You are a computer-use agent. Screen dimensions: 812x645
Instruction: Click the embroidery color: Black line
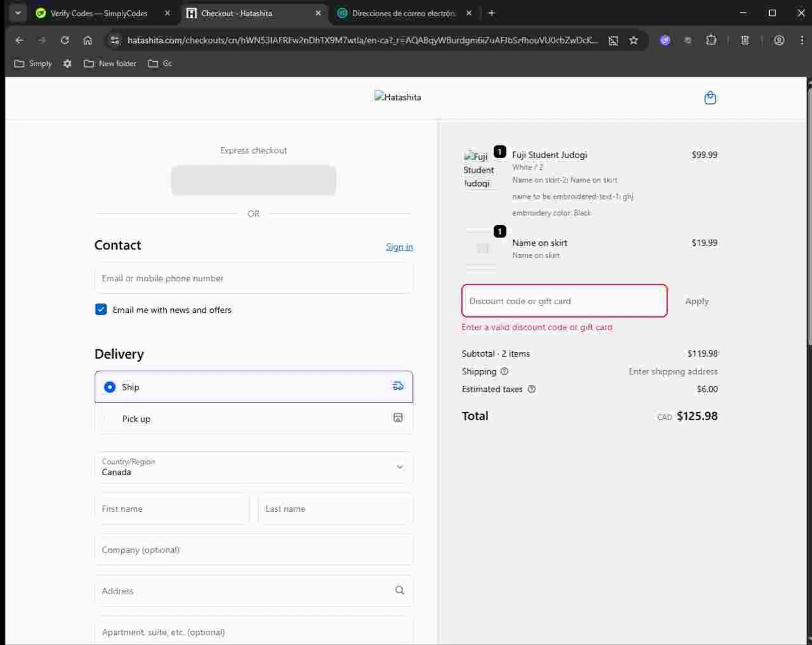(x=552, y=213)
